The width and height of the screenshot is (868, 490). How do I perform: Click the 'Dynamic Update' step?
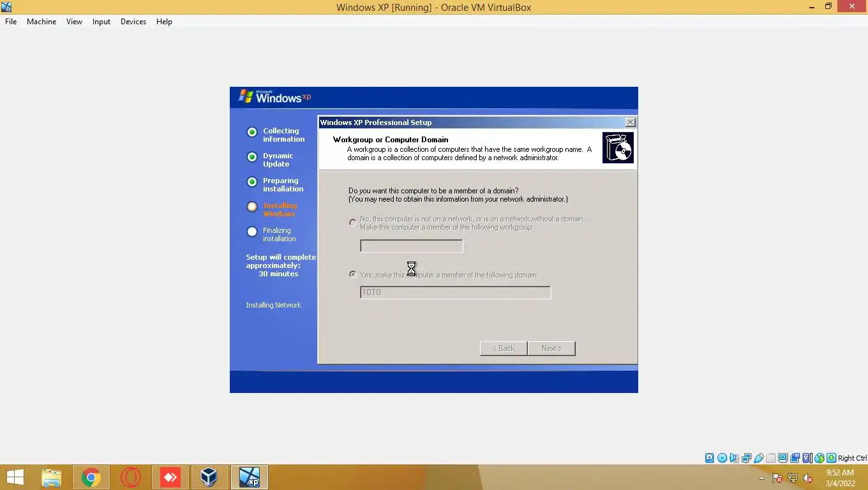[278, 160]
